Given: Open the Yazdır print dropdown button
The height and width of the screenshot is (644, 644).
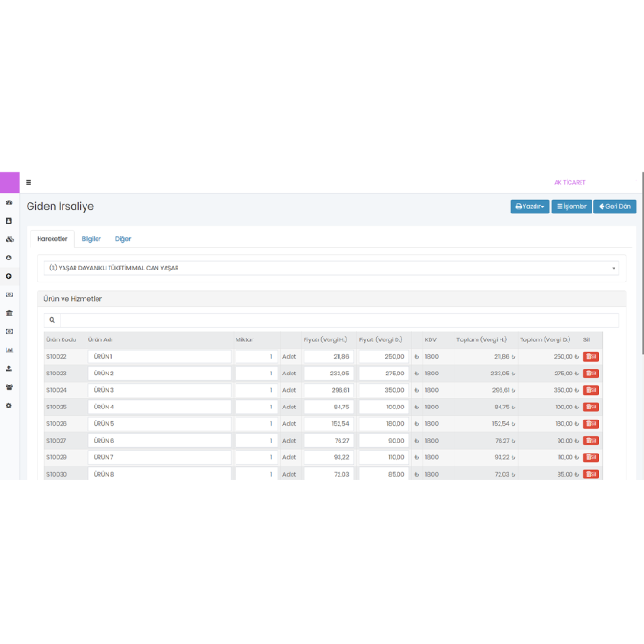Looking at the screenshot, I should click(x=529, y=207).
